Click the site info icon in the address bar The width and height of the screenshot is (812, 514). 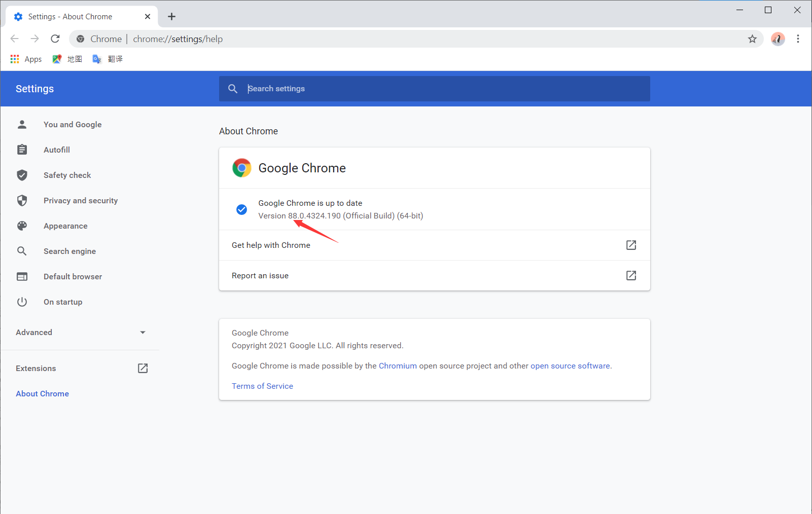[x=80, y=39]
